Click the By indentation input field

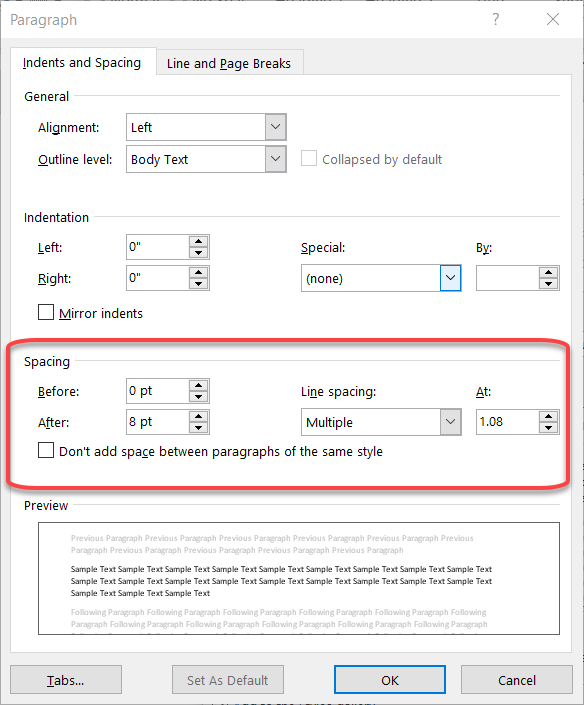click(507, 278)
